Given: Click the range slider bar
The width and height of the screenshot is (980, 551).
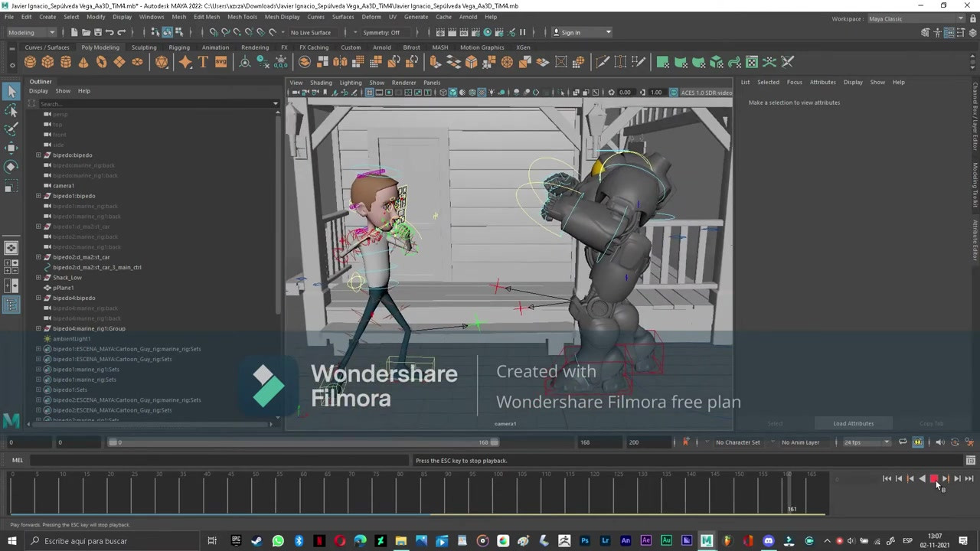Looking at the screenshot, I should pos(305,442).
